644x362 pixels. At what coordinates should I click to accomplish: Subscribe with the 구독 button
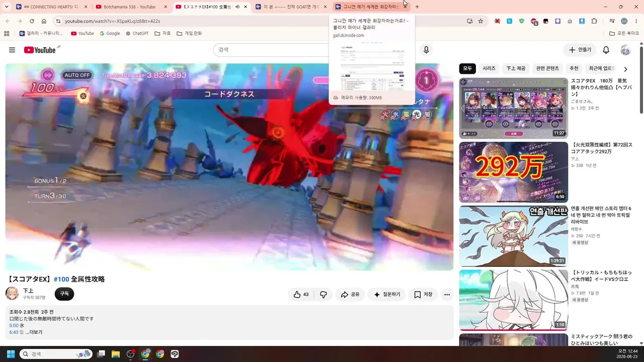pos(64,294)
